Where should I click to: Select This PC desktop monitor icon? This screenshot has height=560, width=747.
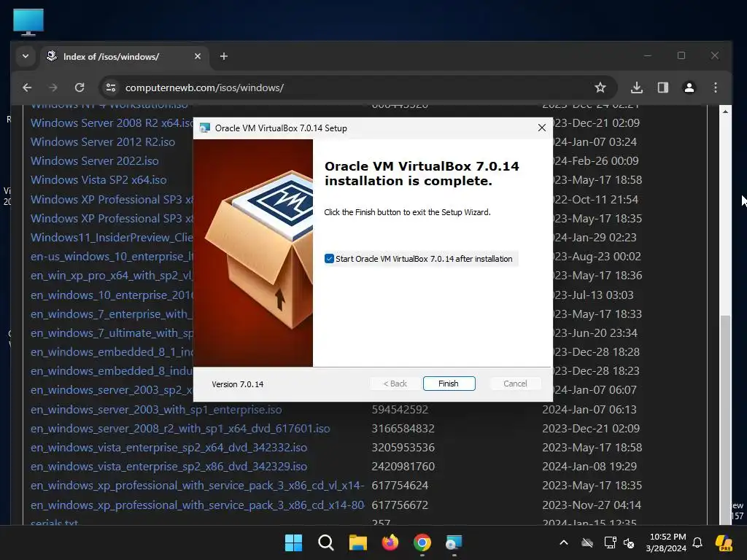[x=28, y=23]
